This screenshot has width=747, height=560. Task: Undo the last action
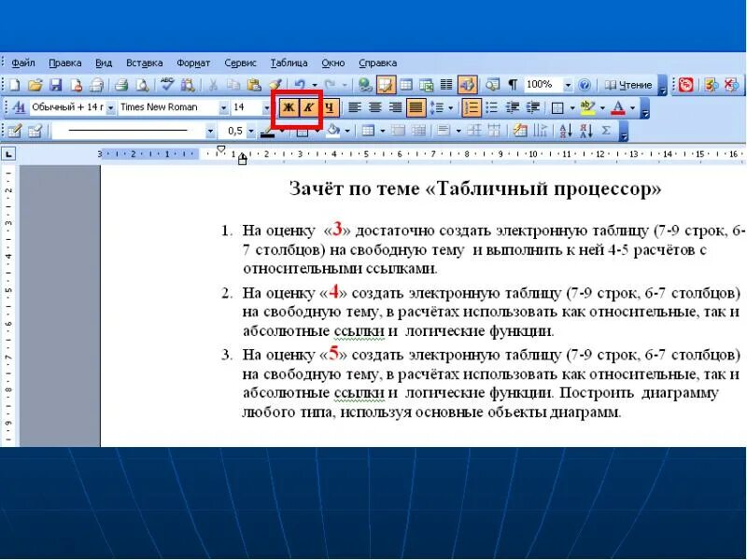click(299, 85)
